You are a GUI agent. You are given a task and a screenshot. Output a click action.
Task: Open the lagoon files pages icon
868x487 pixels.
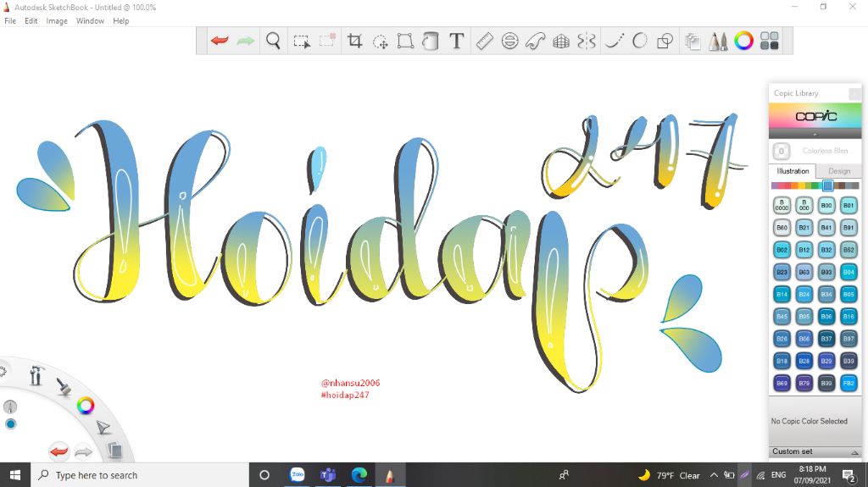[x=114, y=450]
